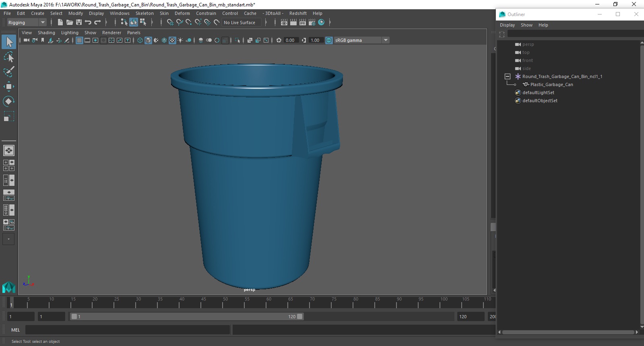
Task: Open the Render View window
Action: click(284, 23)
